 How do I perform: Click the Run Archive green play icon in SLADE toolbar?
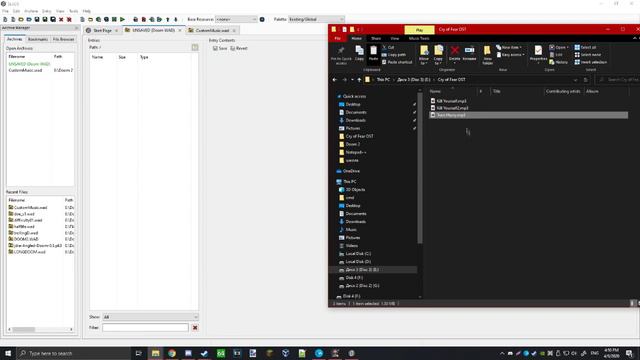click(x=122, y=19)
